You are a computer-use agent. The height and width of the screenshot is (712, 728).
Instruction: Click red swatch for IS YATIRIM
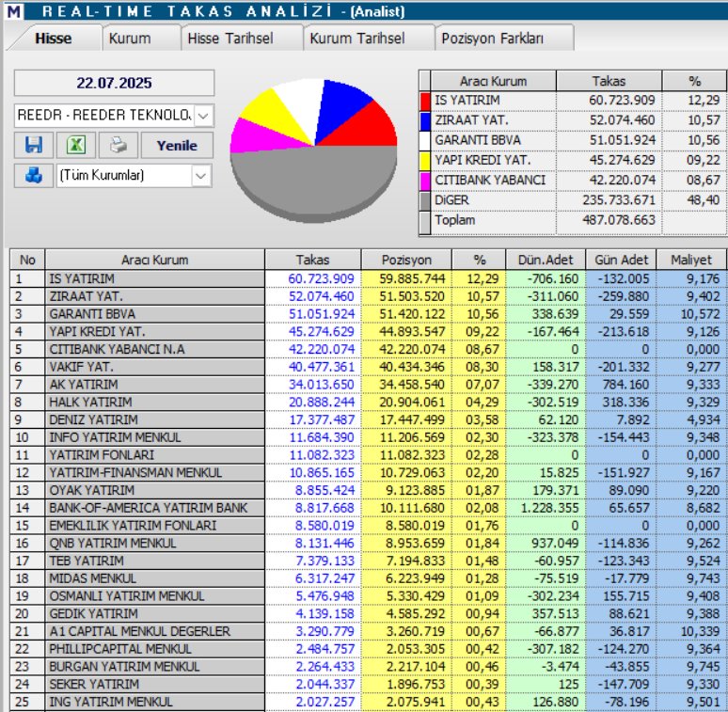[425, 102]
